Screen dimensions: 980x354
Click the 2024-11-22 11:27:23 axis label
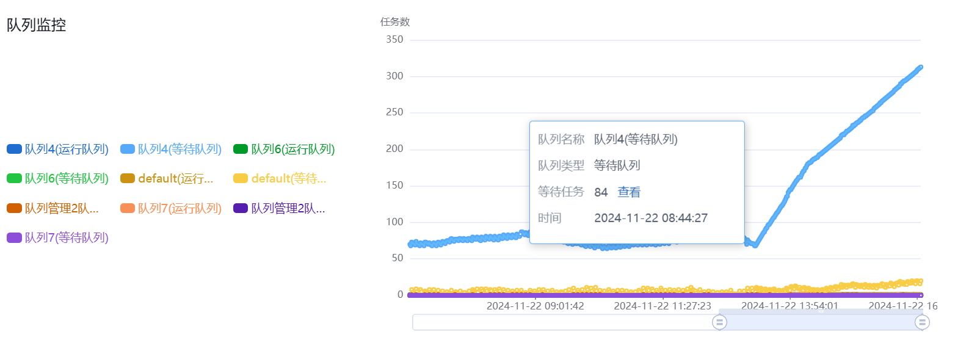pyautogui.click(x=662, y=306)
